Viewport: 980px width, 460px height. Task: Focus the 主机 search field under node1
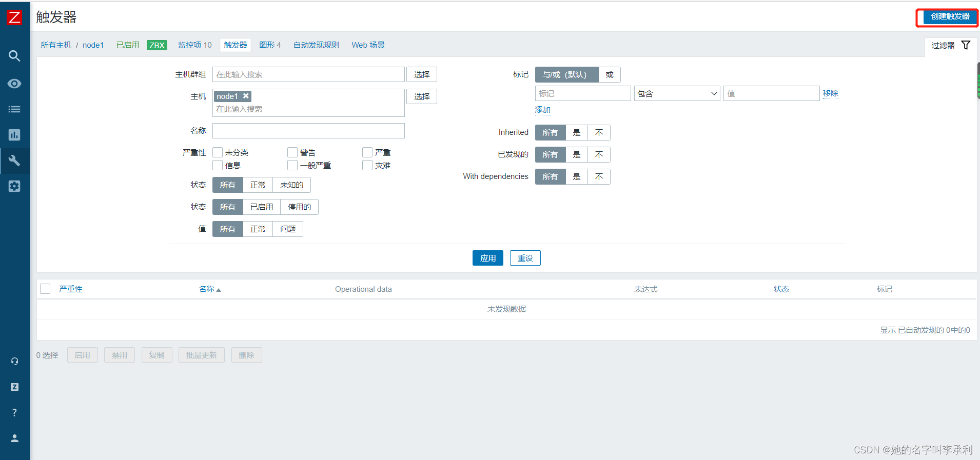point(308,109)
